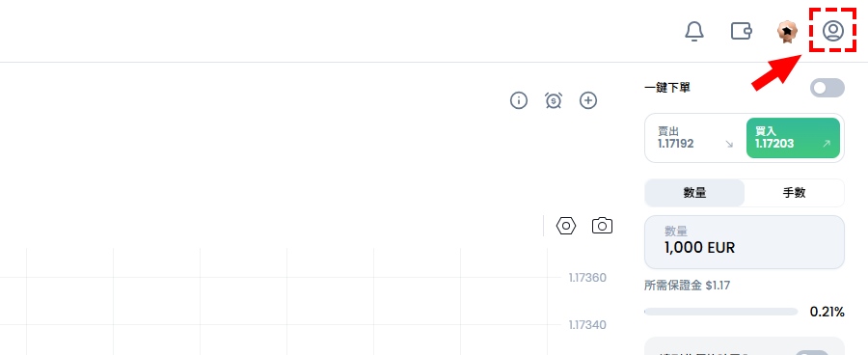Click the bronze rank badge icon
Viewport: 868px width, 355px height.
pos(786,32)
